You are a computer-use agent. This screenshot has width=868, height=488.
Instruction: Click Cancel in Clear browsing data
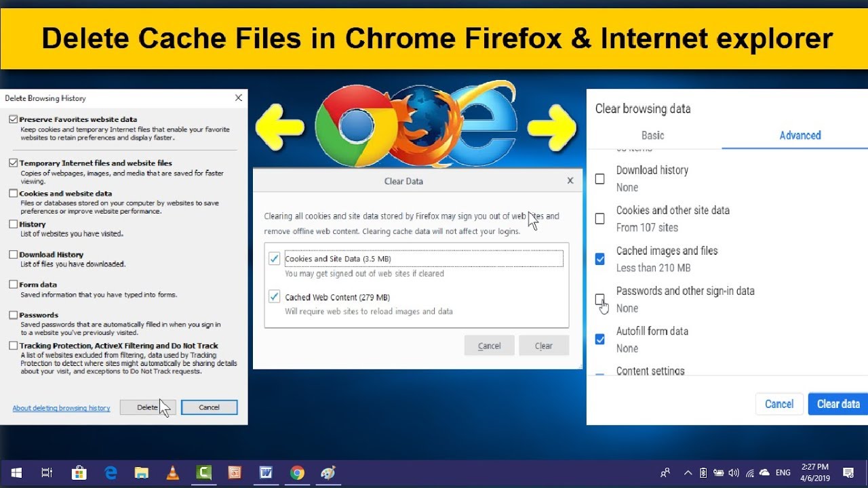(779, 404)
